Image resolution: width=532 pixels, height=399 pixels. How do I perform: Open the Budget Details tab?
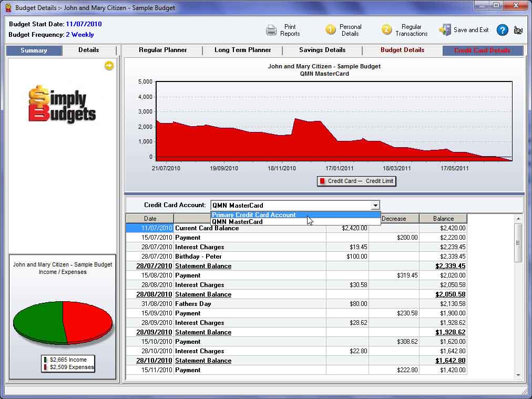(402, 50)
